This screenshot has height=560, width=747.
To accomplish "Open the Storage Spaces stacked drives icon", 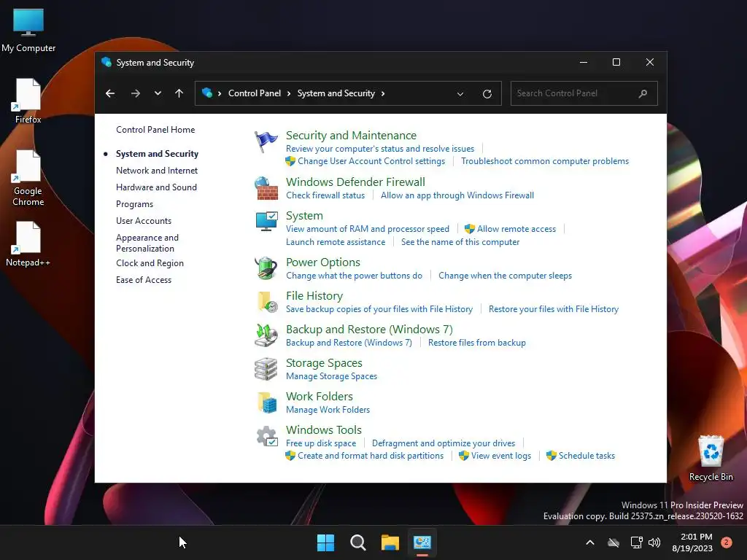I will click(266, 369).
